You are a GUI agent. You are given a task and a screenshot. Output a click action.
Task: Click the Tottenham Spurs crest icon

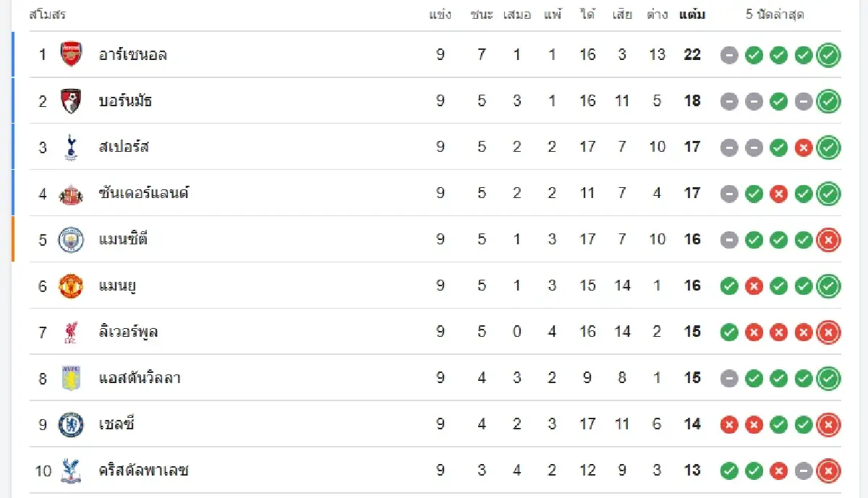pyautogui.click(x=71, y=147)
